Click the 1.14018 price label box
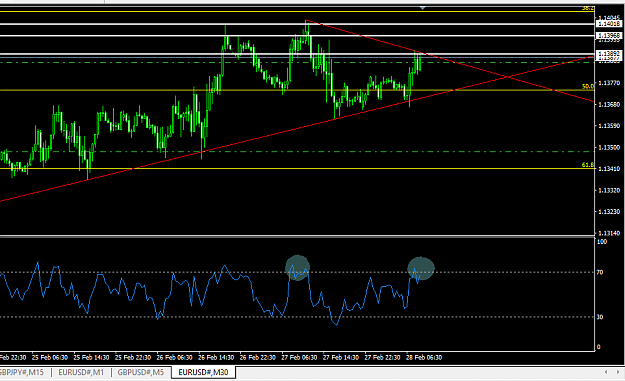This screenshot has height=381, width=625. point(609,24)
